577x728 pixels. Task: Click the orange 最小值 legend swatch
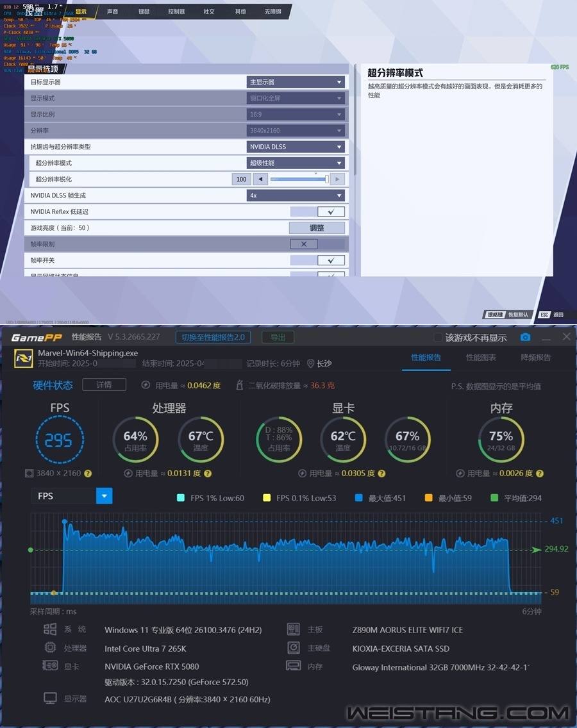pos(428,498)
